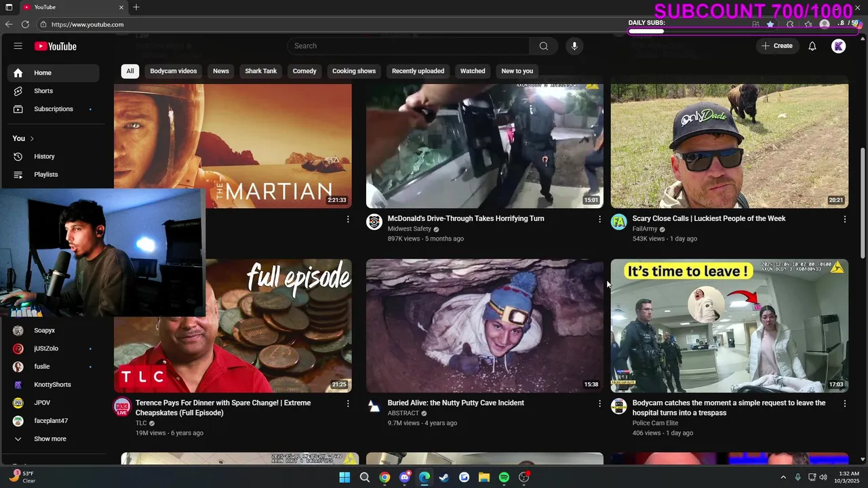Screen dimensions: 868x488
Task: Open TLC channel avatar icon
Action: pyautogui.click(x=122, y=406)
